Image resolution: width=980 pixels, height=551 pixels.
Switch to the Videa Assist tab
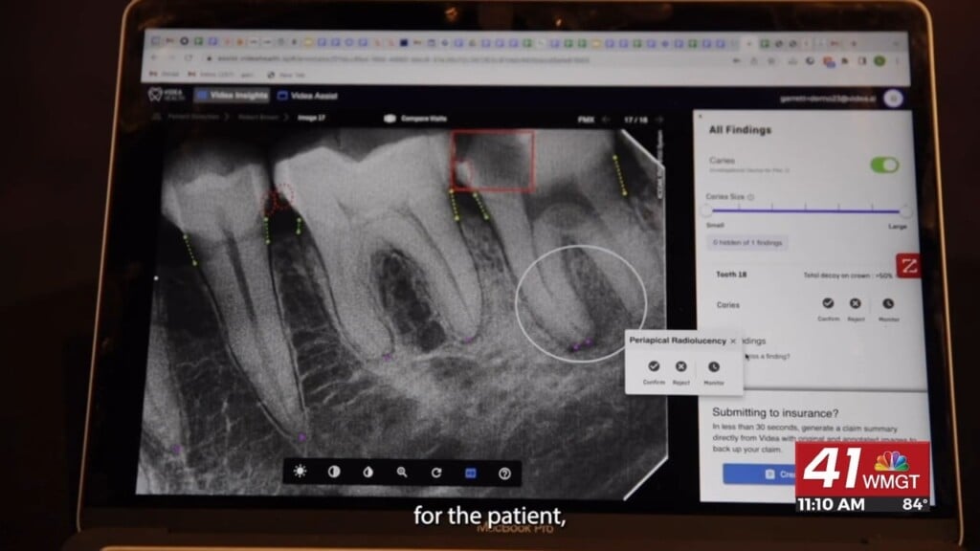pyautogui.click(x=307, y=96)
